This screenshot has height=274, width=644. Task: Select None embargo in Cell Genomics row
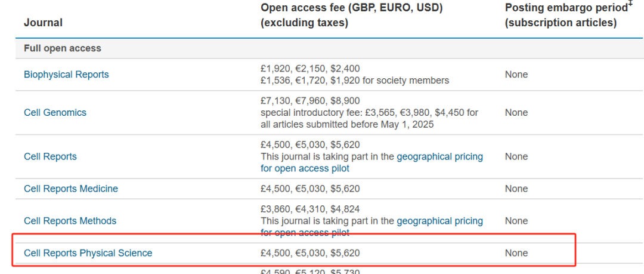(x=516, y=112)
